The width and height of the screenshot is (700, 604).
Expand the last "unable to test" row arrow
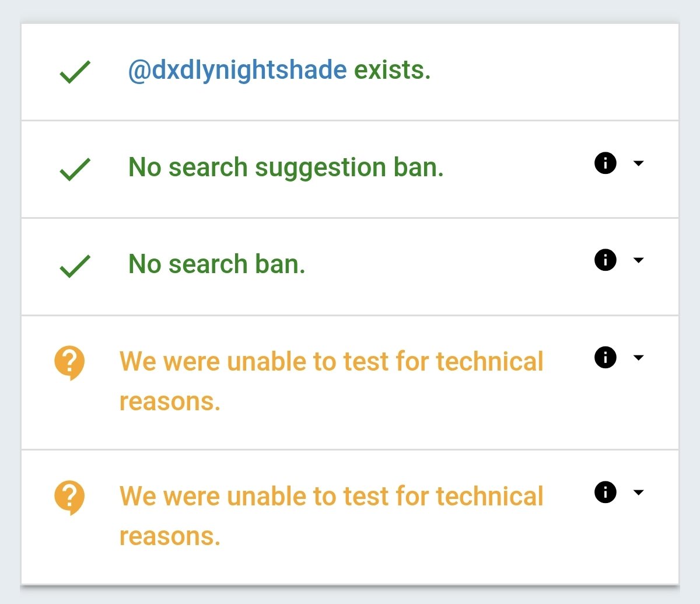(x=639, y=493)
